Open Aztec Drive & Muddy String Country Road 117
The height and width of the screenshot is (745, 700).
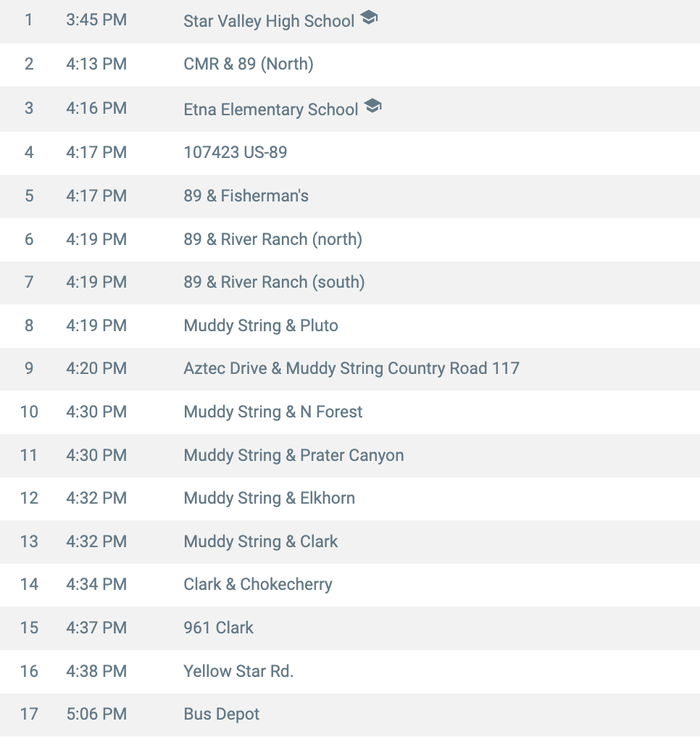351,368
